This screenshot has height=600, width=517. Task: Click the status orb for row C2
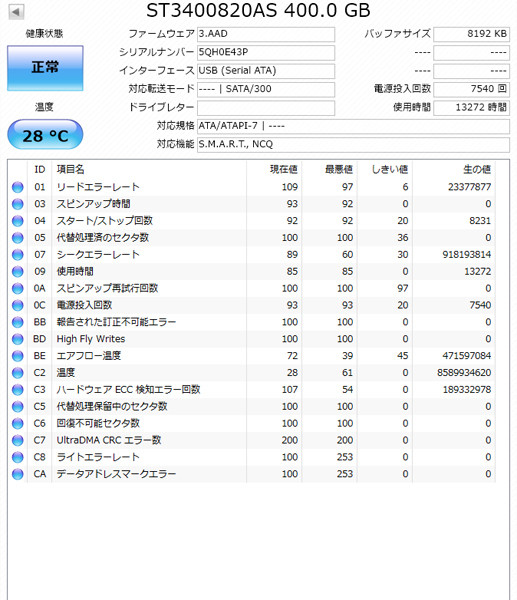[18, 373]
